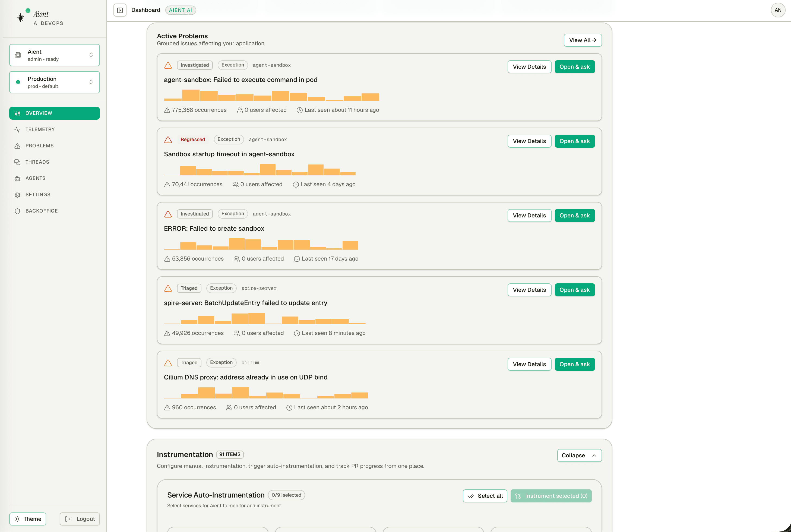Image resolution: width=791 pixels, height=532 pixels.
Task: Click the logout arrow icon
Action: click(x=68, y=519)
